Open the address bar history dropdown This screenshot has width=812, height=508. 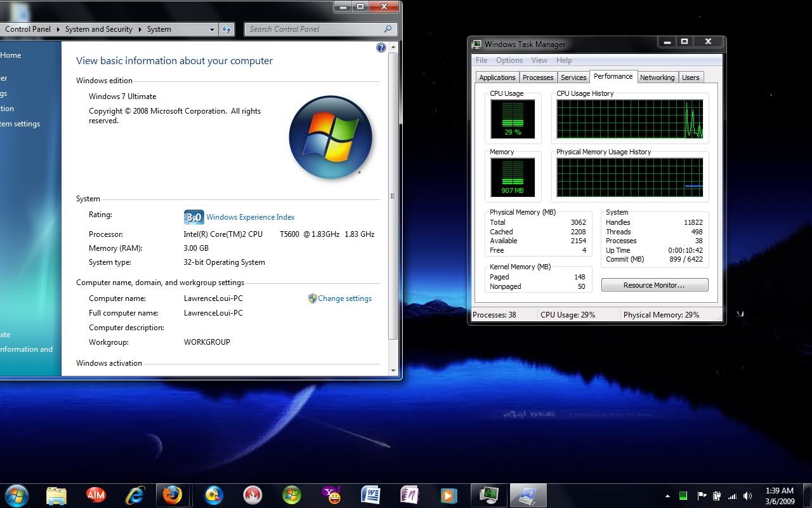pyautogui.click(x=212, y=29)
